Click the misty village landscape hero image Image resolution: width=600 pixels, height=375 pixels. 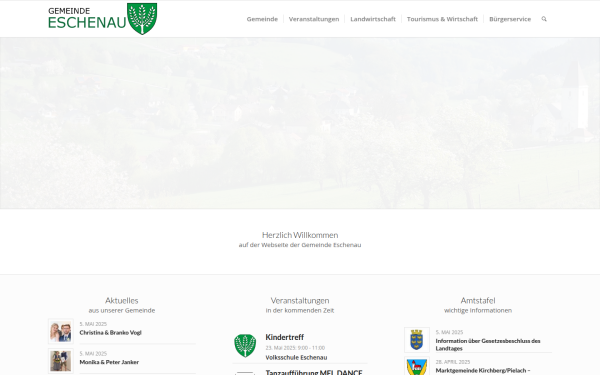pos(300,123)
